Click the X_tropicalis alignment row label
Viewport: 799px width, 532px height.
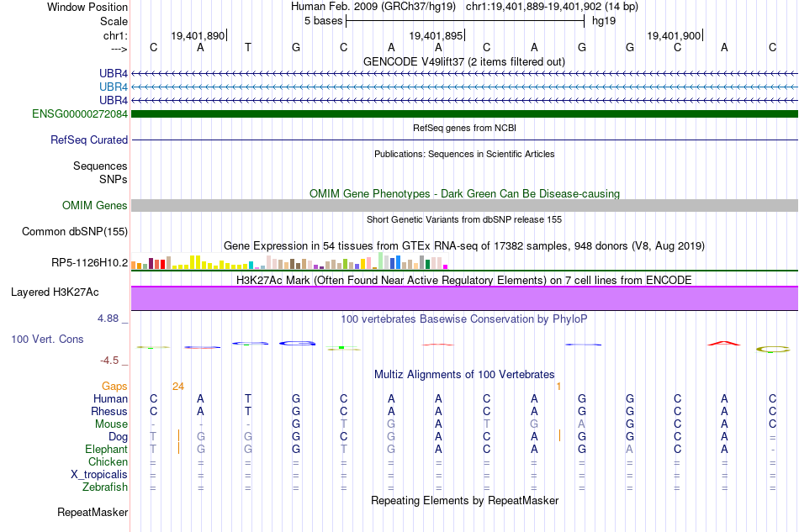point(99,475)
